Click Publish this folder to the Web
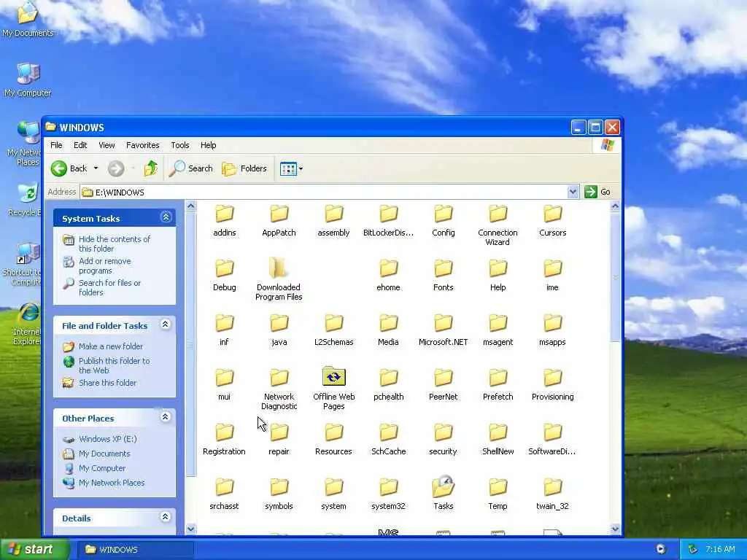 tap(115, 366)
